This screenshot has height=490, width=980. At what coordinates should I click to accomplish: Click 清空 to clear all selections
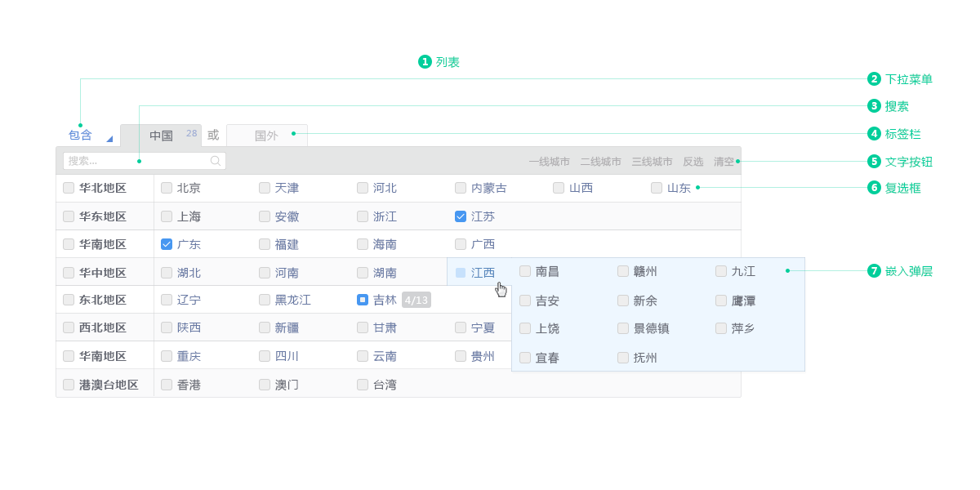pos(724,162)
